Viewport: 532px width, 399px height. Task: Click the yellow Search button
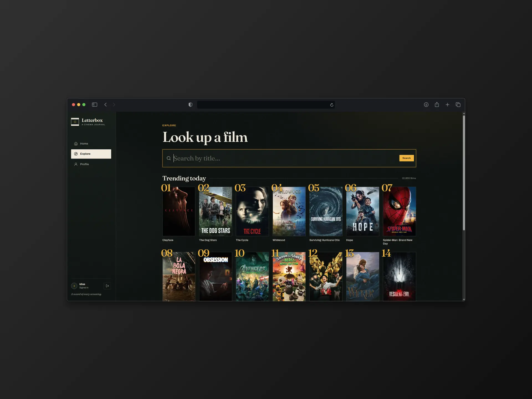point(406,158)
